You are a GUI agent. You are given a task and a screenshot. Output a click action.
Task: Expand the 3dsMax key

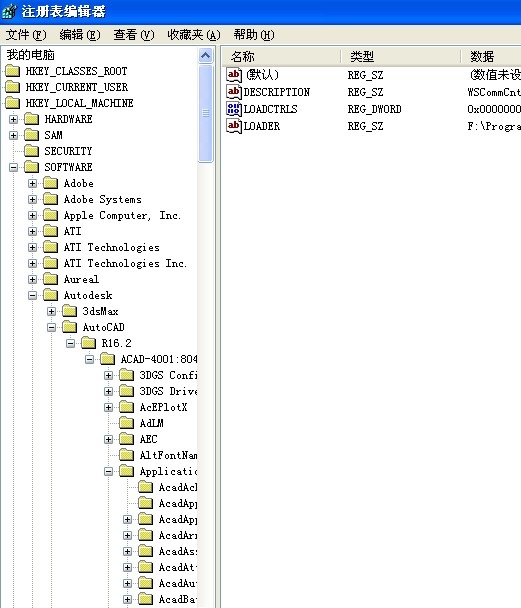point(52,311)
